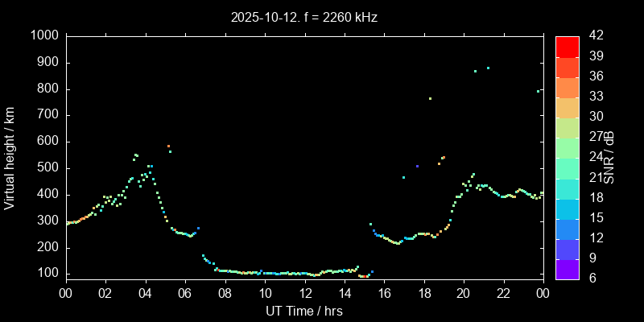
Task: Click the isolated data point near 765 km
Action: point(430,98)
